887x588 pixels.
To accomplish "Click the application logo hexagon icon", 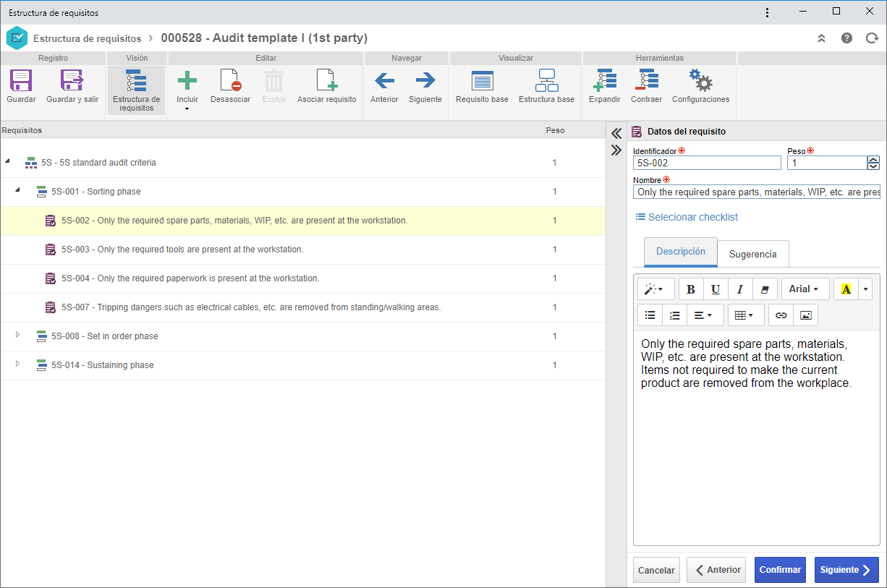I will click(17, 38).
